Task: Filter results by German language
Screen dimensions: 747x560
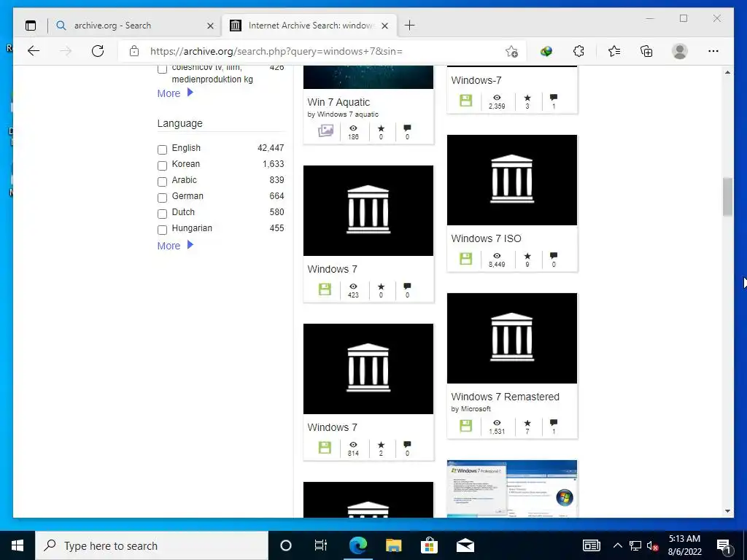Action: pyautogui.click(x=163, y=198)
